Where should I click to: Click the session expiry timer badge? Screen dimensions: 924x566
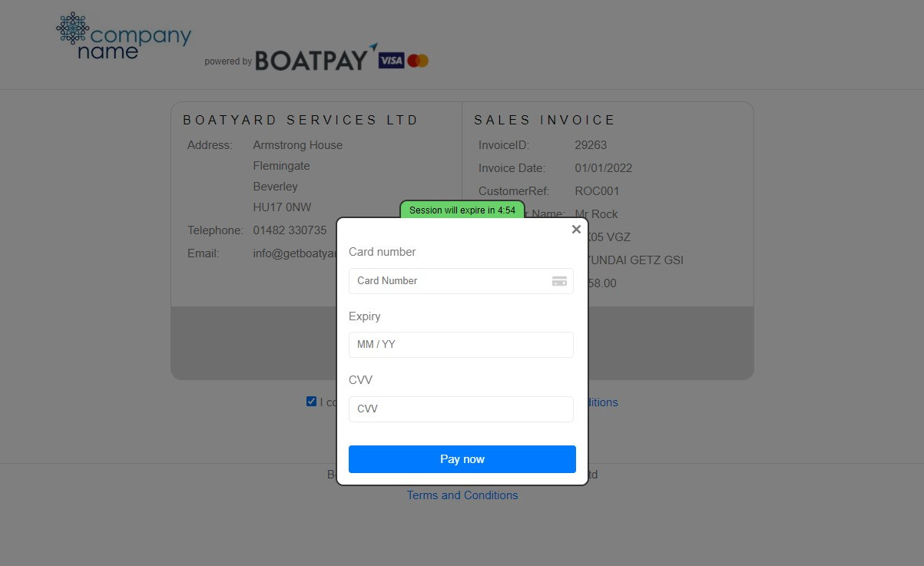pyautogui.click(x=462, y=210)
